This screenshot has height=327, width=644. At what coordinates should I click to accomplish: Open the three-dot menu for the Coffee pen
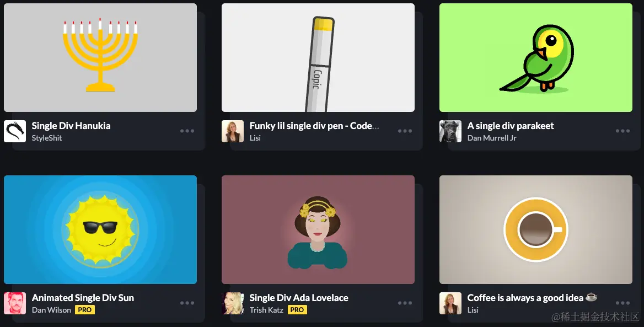click(622, 303)
